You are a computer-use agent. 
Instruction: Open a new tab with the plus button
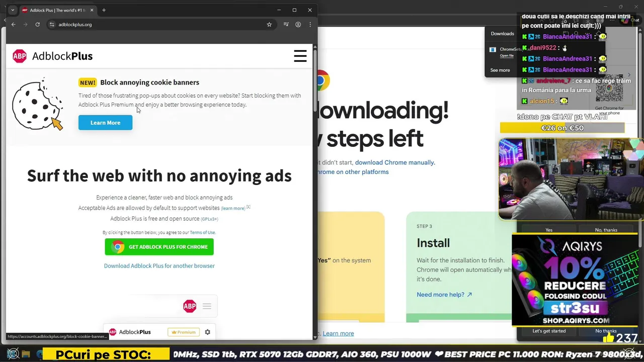point(104,10)
